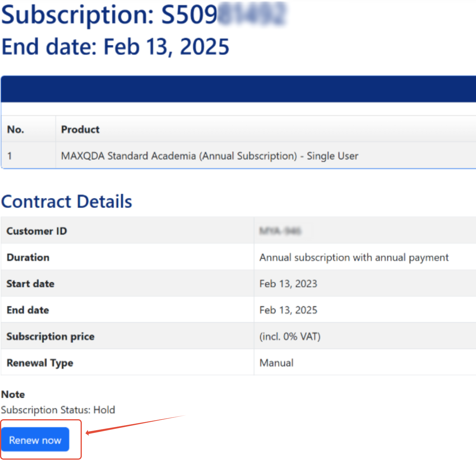This screenshot has height=465, width=476.
Task: Select the 'End date: Feb 13, 2025' heading
Action: tap(115, 47)
